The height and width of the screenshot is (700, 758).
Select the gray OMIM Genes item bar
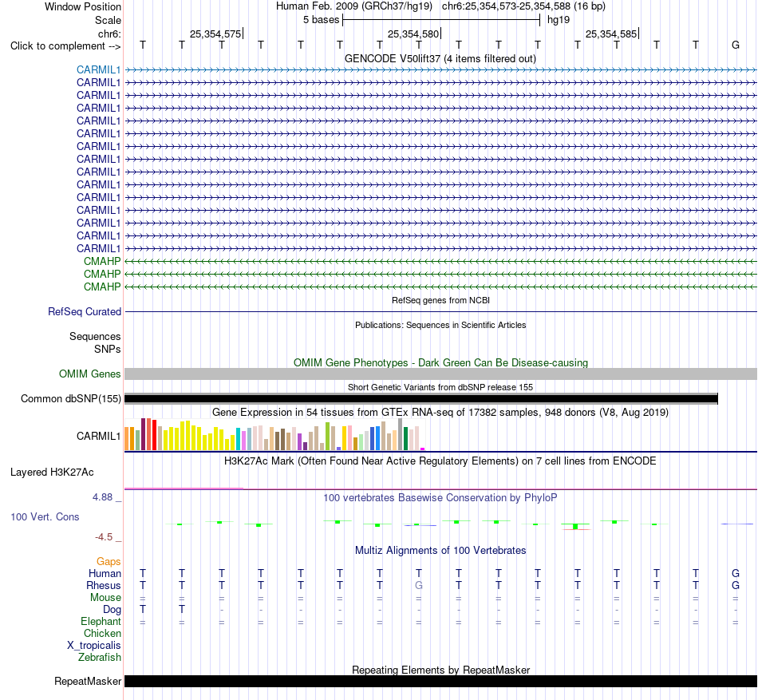(440, 374)
